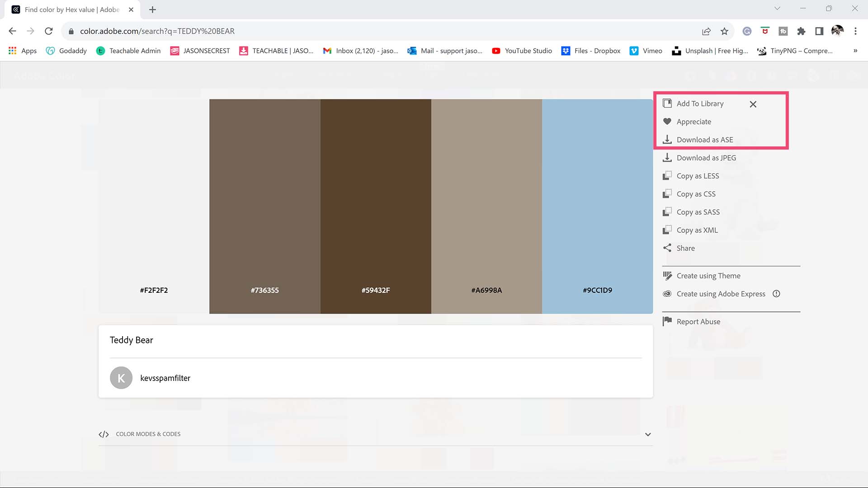Open the Unsplash bookmark

[710, 51]
